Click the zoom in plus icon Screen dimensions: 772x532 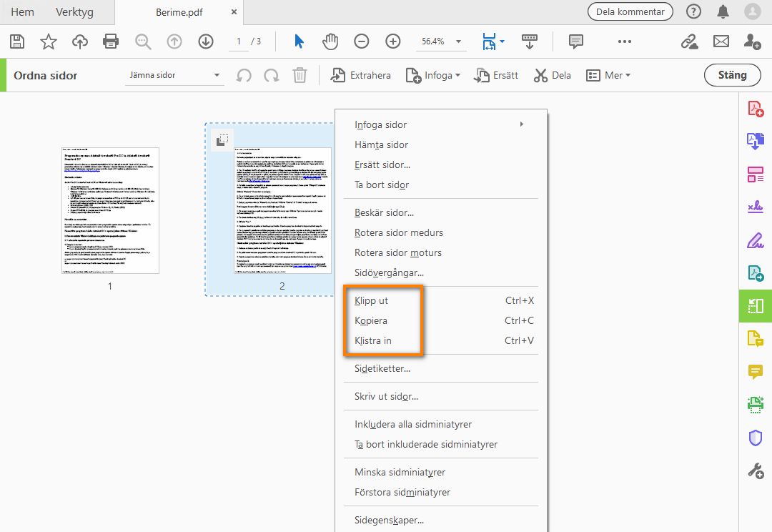point(392,41)
